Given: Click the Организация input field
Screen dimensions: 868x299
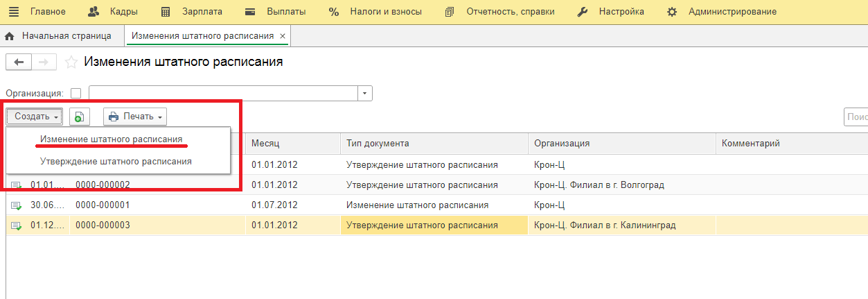Looking at the screenshot, I should 223,94.
